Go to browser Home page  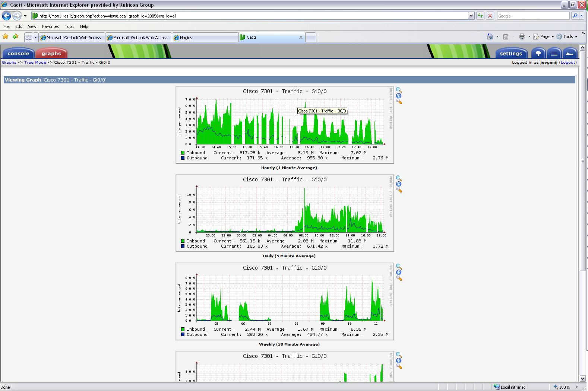[490, 36]
